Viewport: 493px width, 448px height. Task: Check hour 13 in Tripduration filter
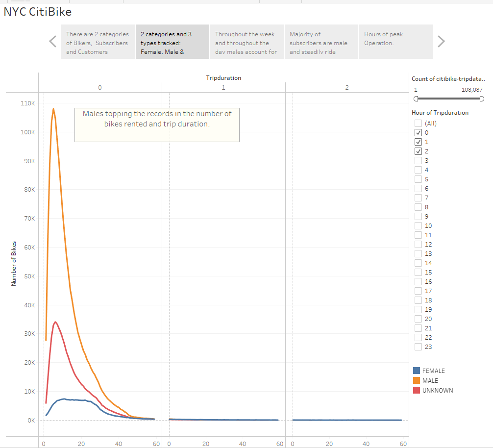tap(418, 254)
